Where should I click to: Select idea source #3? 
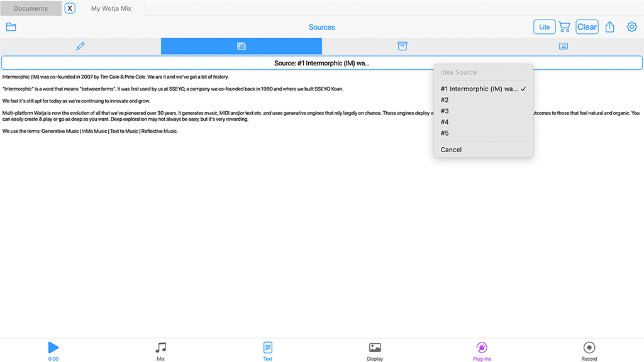tap(445, 111)
